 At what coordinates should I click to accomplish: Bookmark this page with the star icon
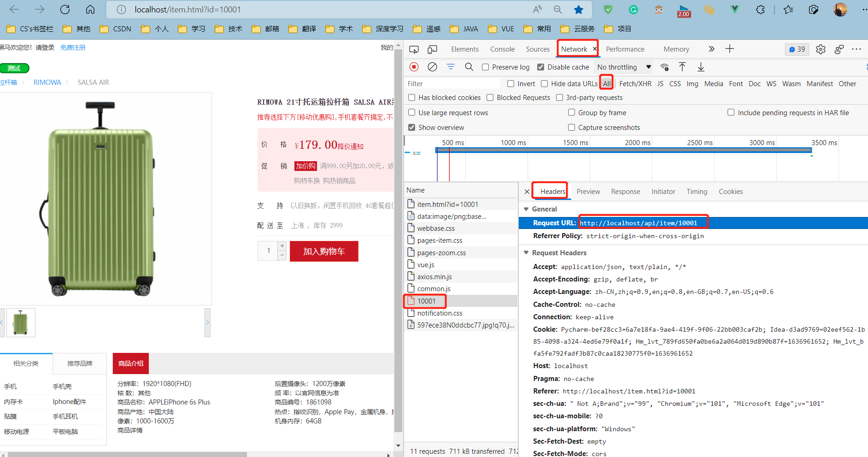pos(579,10)
